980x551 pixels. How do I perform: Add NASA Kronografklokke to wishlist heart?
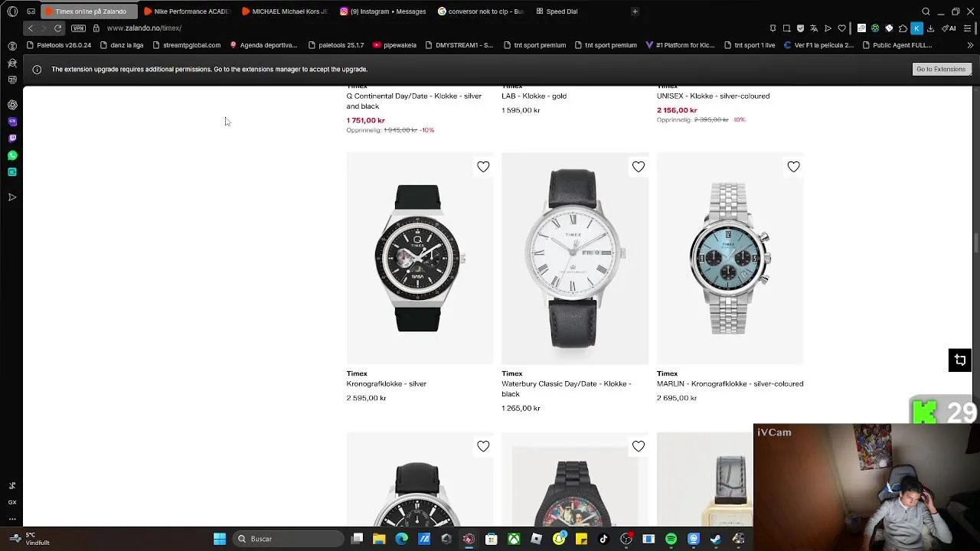(483, 167)
